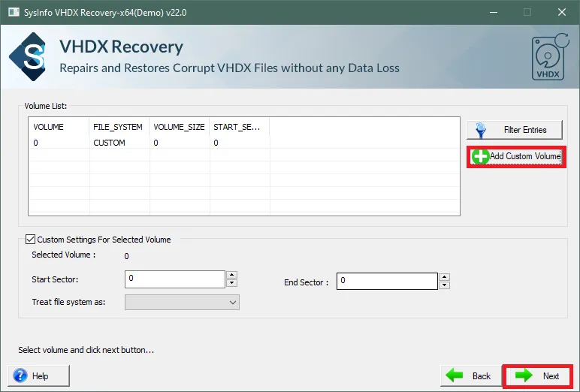Viewport: 580px width, 392px height.
Task: Select volume 0 in the VOLUME column
Action: click(x=59, y=143)
